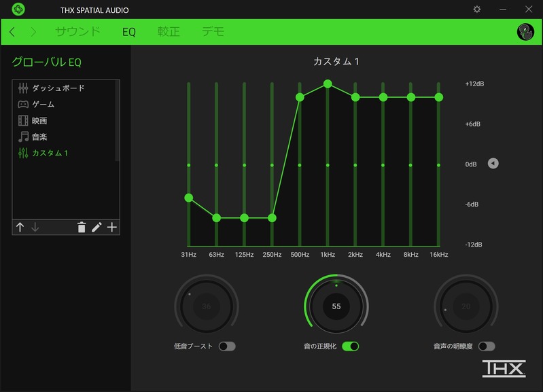Move preset down with down arrow
Image resolution: width=543 pixels, height=392 pixels.
coord(35,227)
